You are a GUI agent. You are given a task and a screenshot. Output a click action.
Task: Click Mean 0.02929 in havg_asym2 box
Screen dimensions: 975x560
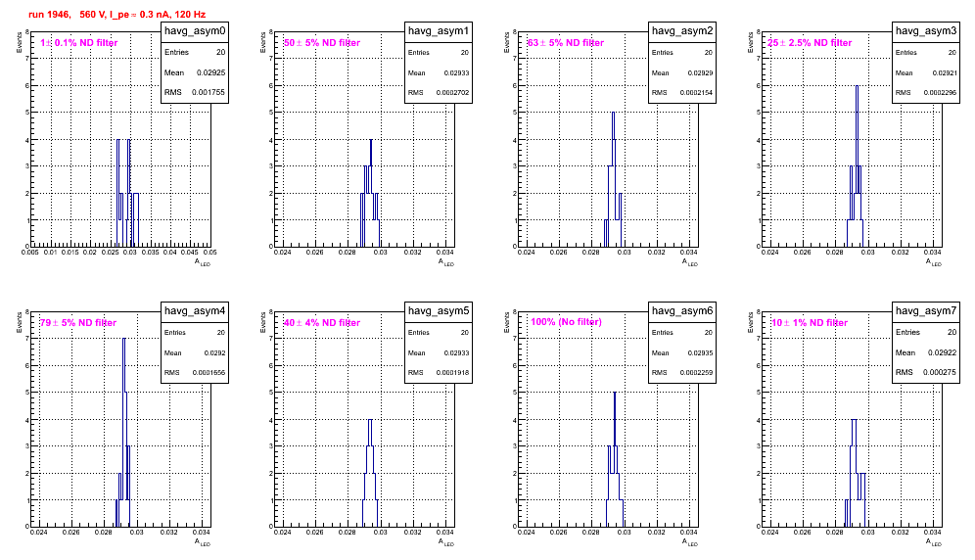click(x=682, y=72)
